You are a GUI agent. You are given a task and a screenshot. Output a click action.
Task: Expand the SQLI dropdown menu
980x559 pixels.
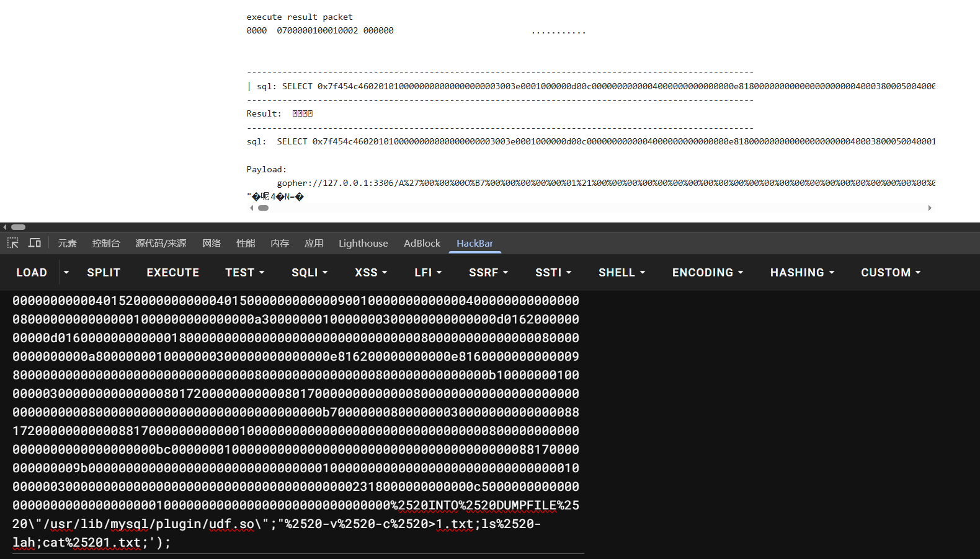(310, 273)
